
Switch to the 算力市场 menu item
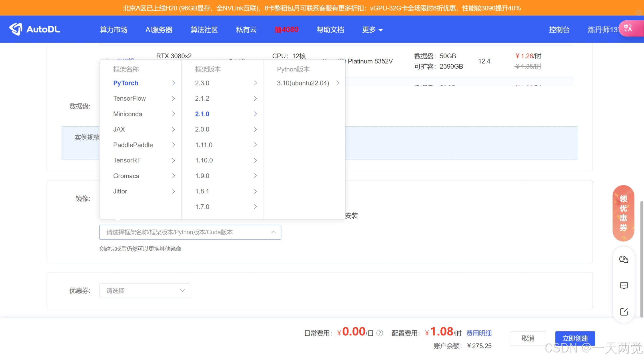pos(113,29)
